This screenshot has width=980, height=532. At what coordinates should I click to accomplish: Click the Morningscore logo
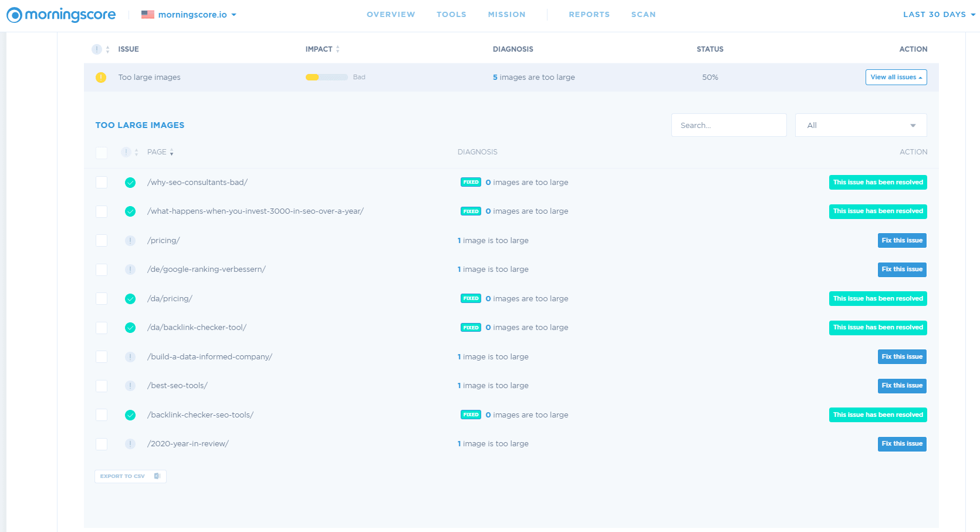pos(61,15)
